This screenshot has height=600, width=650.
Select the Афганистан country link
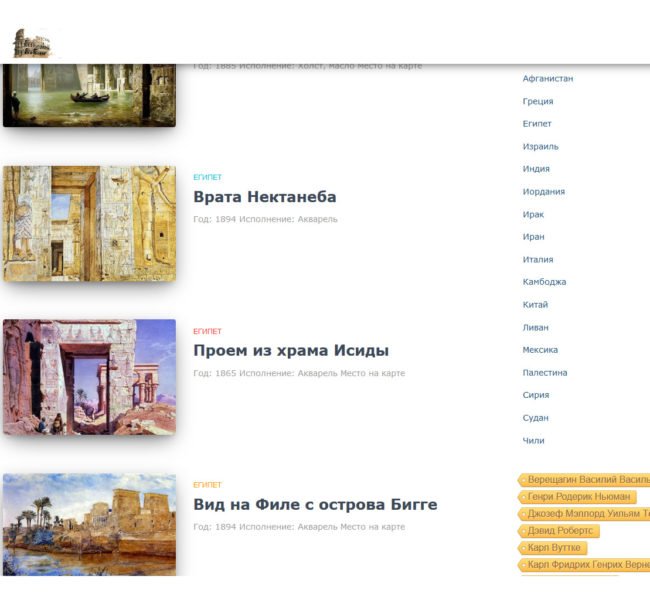coord(548,78)
